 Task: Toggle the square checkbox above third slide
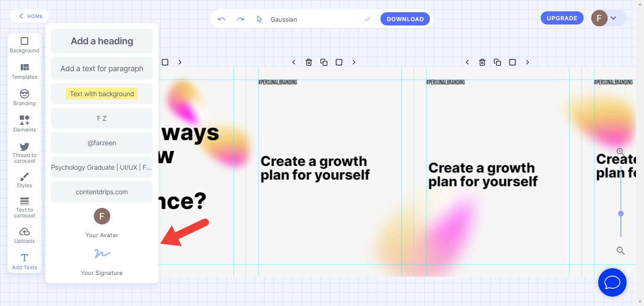(x=512, y=62)
